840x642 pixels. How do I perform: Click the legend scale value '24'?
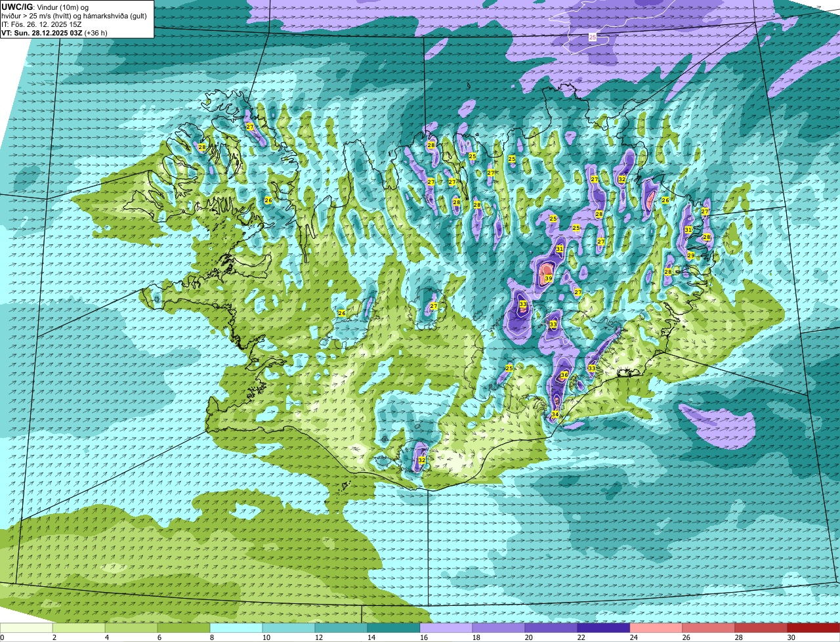634,637
